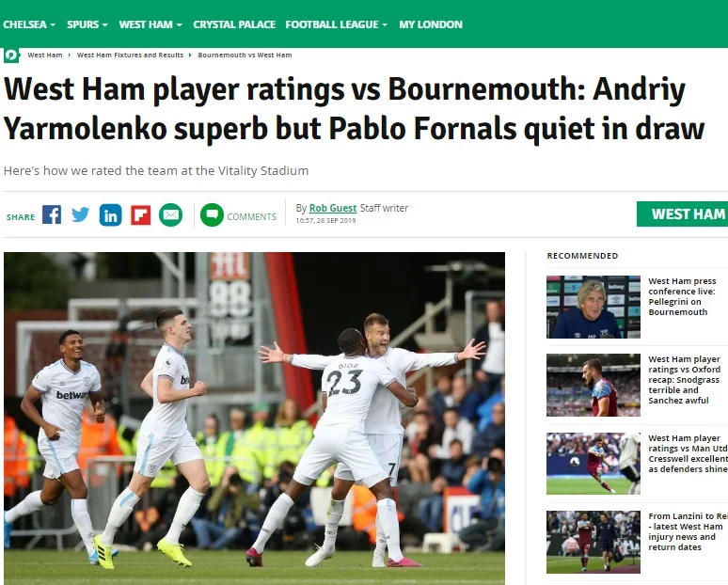The width and height of the screenshot is (728, 585).
Task: Share on Flipboard icon
Action: 141,215
